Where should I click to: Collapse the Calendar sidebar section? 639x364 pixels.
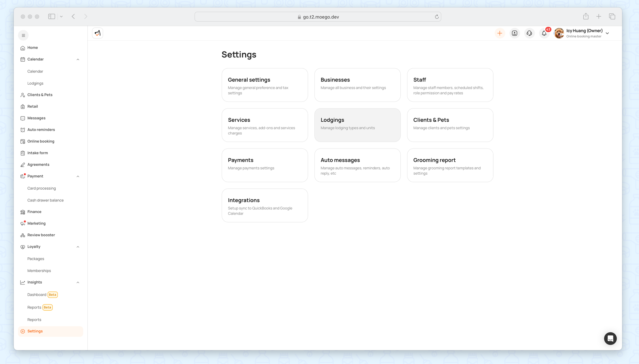point(78,59)
